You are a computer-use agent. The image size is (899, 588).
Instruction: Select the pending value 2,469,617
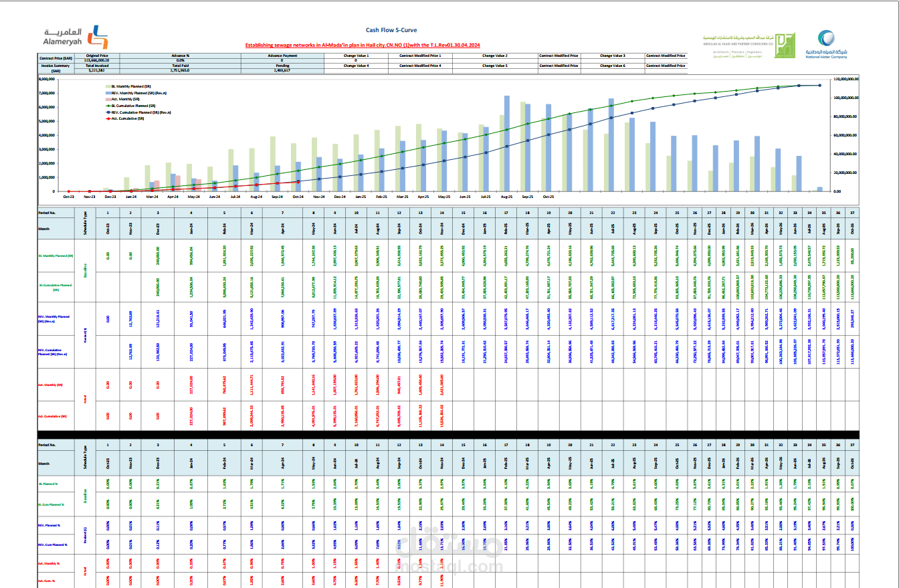[x=282, y=70]
